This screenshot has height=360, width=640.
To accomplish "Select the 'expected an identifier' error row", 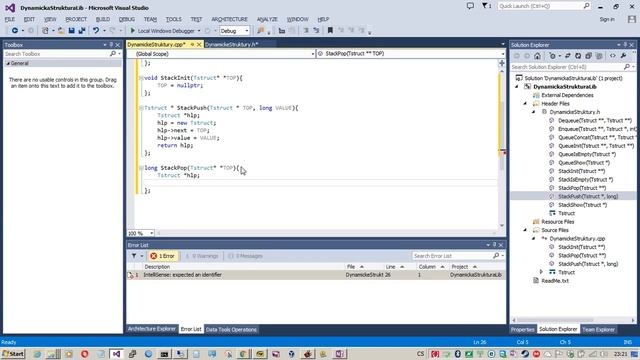I will (316, 275).
